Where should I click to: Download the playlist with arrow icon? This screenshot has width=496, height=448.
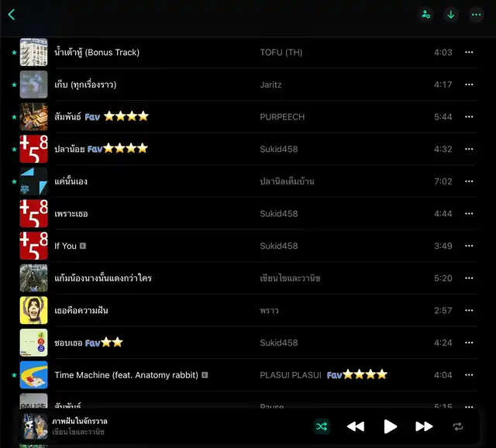tap(450, 14)
